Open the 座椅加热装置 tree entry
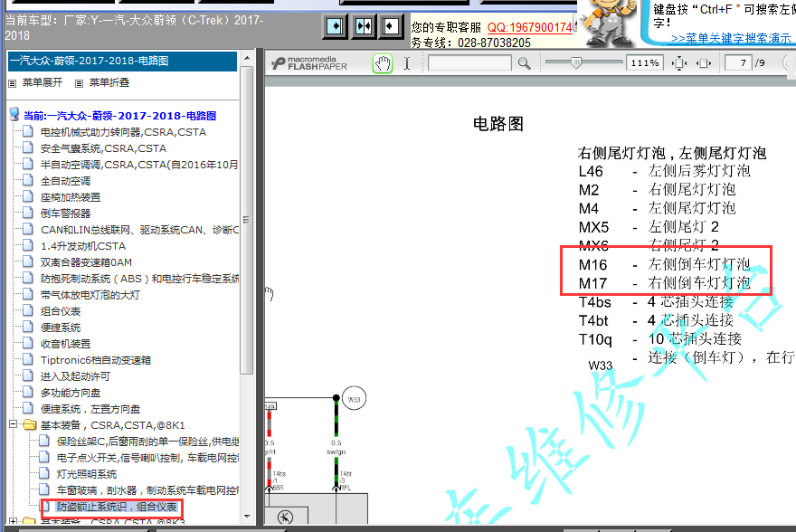This screenshot has height=532, width=796. [x=71, y=197]
